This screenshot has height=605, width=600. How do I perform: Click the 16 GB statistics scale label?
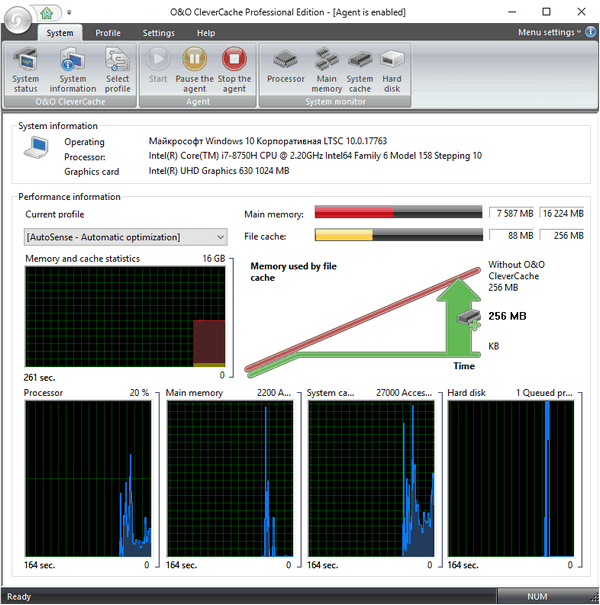[214, 259]
